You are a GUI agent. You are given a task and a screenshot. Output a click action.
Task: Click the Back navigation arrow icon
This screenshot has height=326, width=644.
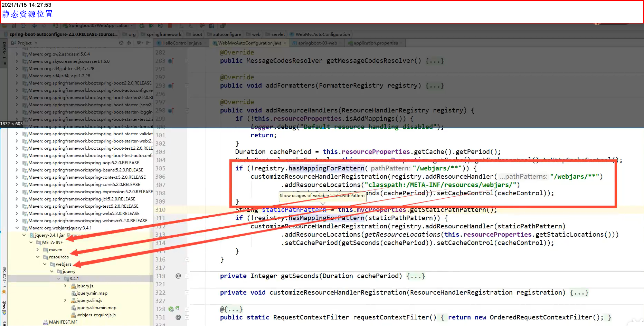(35, 26)
